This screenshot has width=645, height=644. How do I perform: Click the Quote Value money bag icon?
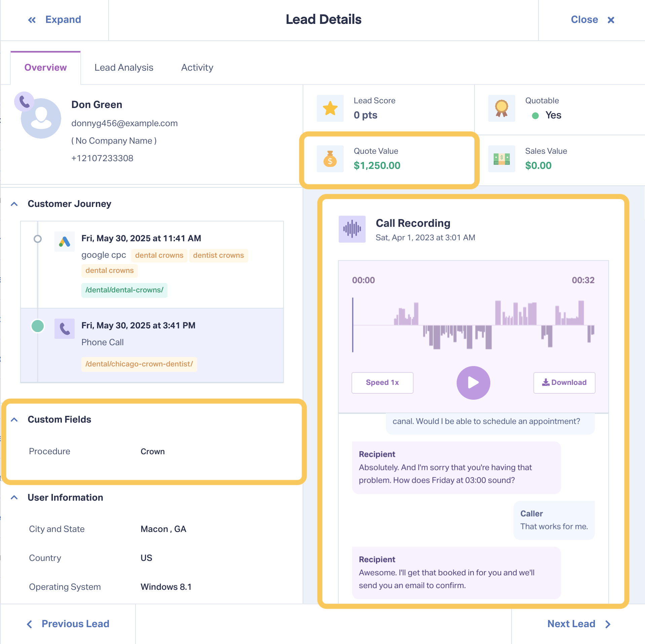[330, 159]
